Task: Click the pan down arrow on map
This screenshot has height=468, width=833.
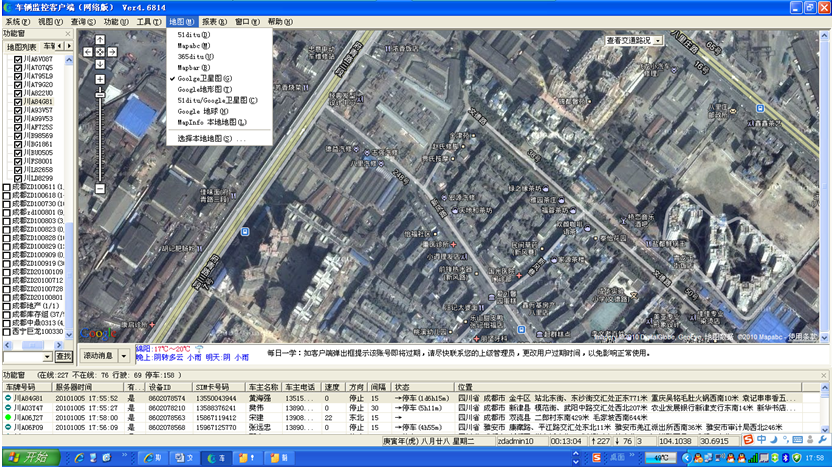Action: point(100,62)
